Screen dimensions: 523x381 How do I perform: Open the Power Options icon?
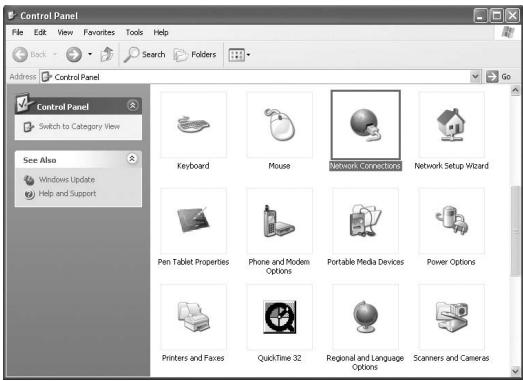[x=451, y=221]
